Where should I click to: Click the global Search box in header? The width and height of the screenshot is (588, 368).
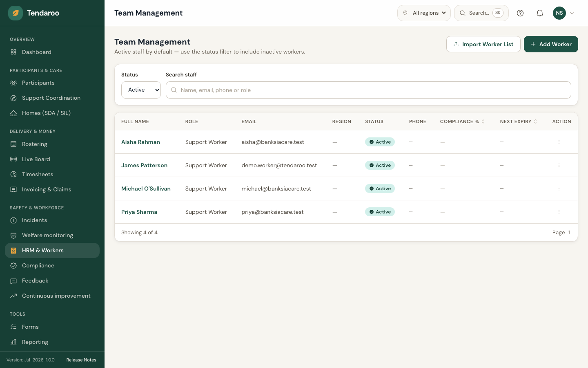(481, 13)
